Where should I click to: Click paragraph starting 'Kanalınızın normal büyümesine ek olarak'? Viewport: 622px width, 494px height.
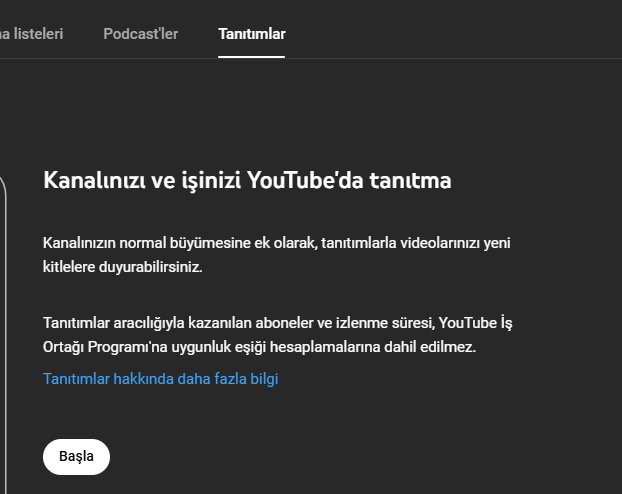click(276, 255)
